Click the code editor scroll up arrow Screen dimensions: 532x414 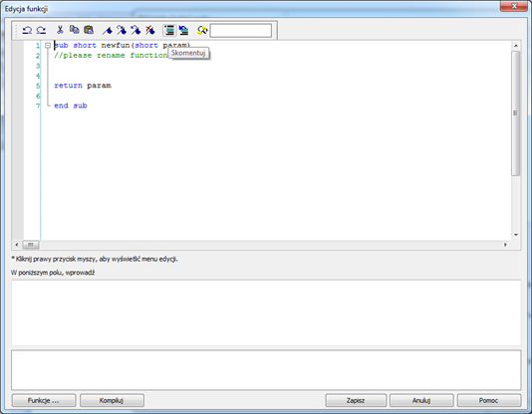[516, 46]
